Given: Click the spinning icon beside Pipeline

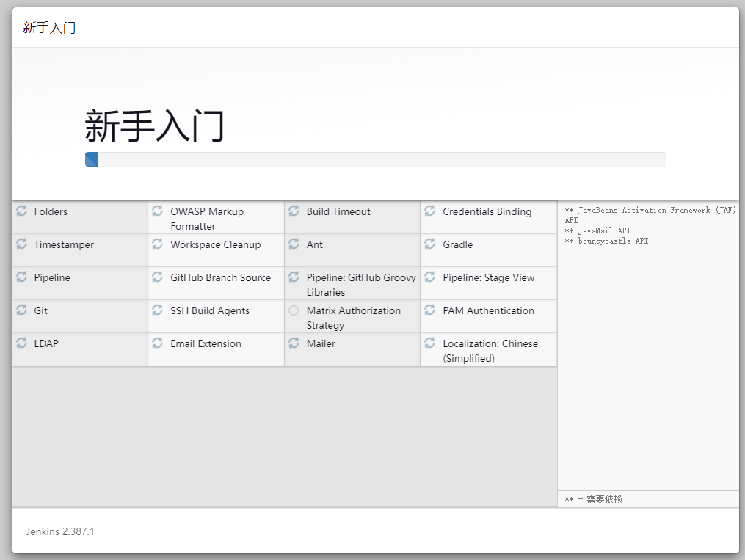Looking at the screenshot, I should pyautogui.click(x=21, y=277).
